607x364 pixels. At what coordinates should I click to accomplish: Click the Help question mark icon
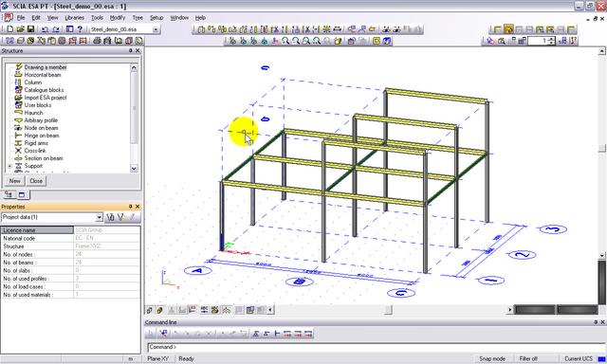80,29
